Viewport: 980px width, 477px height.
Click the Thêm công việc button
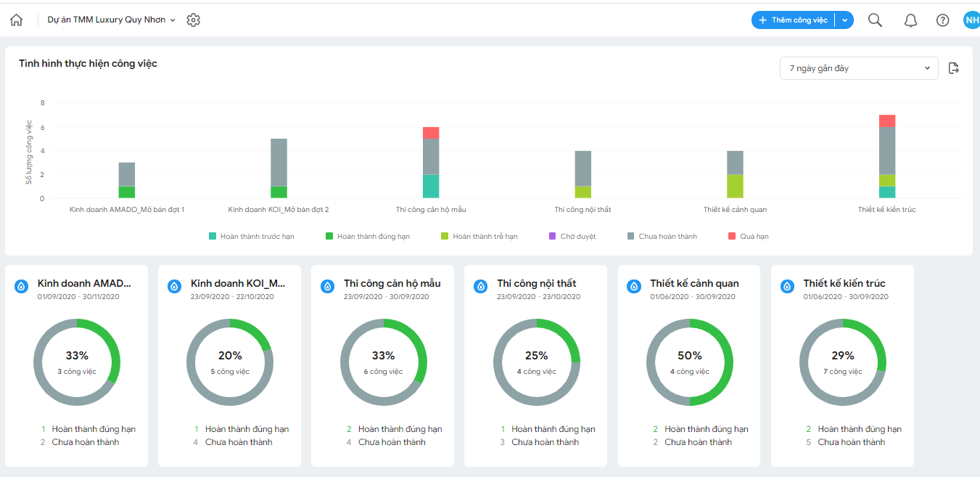[x=793, y=20]
